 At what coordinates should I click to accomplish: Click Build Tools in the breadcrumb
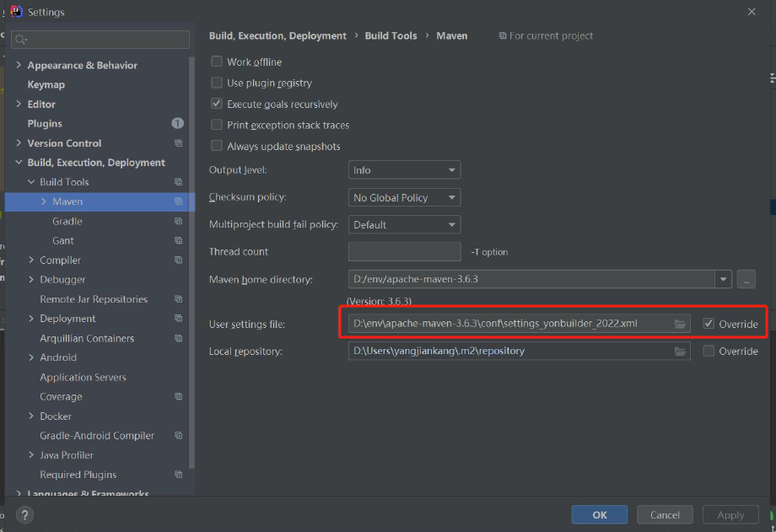click(x=391, y=35)
